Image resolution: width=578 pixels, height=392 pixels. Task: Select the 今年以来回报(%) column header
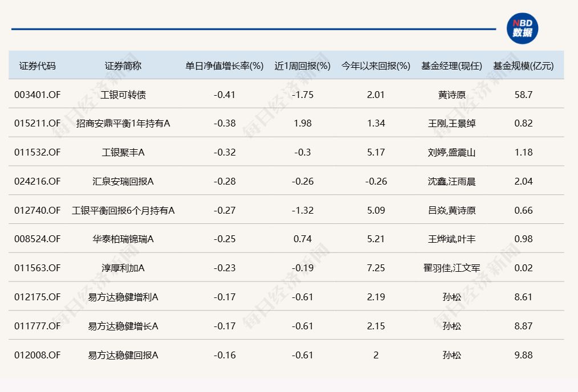tap(376, 66)
